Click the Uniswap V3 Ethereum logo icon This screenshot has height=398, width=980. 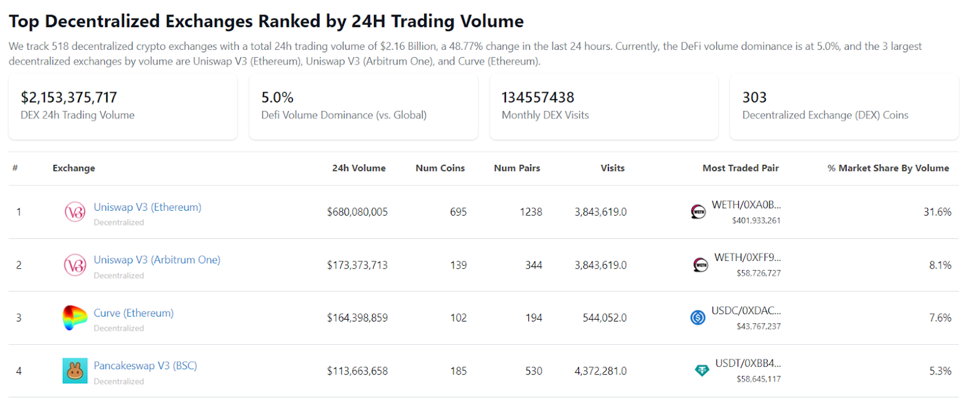pos(75,212)
